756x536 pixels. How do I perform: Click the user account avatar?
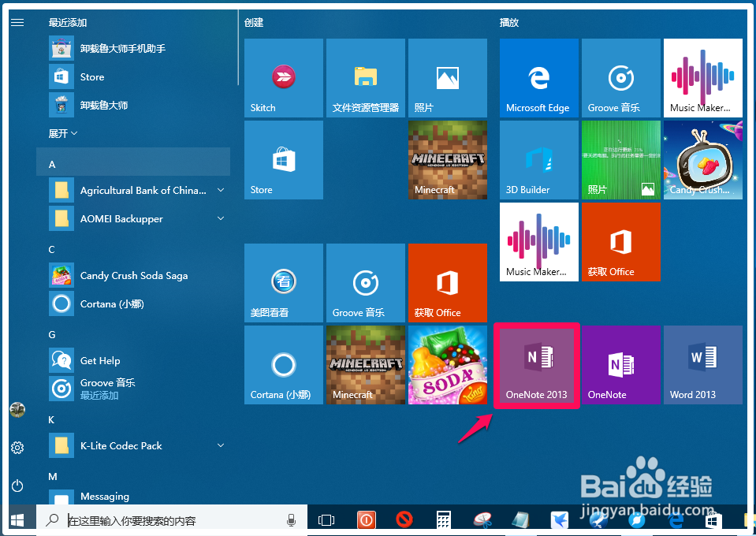tap(17, 410)
